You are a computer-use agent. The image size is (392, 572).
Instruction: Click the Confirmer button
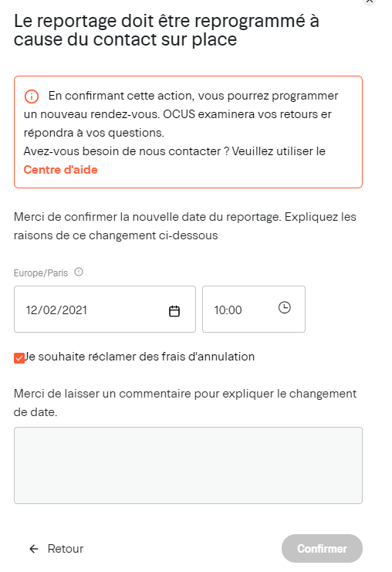pos(322,549)
